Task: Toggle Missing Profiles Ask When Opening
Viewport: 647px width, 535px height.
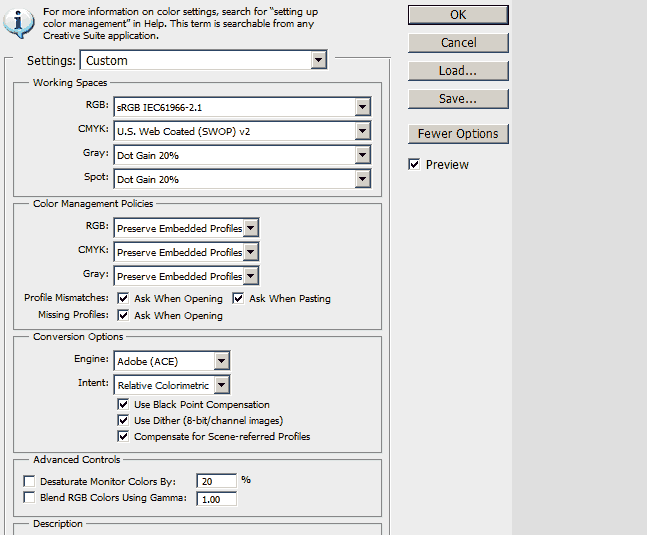Action: click(x=124, y=315)
